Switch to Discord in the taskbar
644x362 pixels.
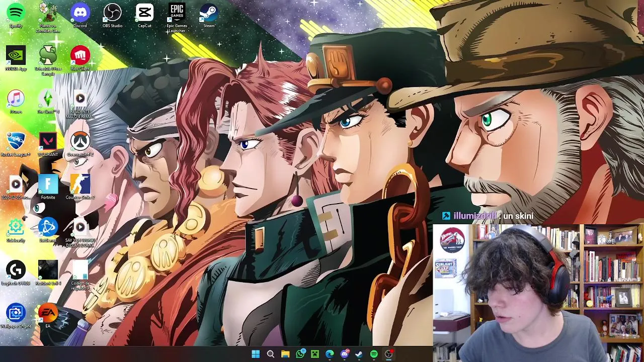coord(345,354)
